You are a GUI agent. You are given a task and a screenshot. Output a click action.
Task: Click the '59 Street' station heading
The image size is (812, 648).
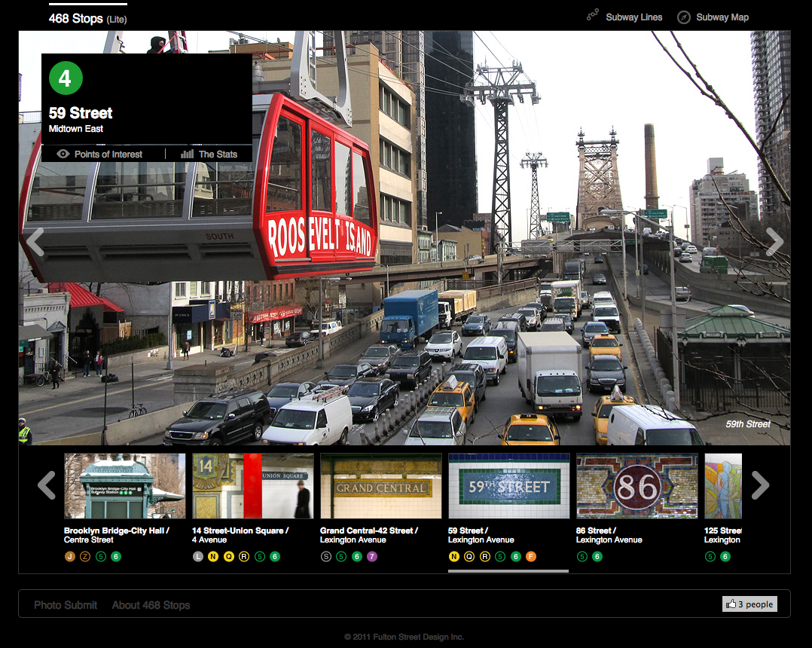click(81, 113)
